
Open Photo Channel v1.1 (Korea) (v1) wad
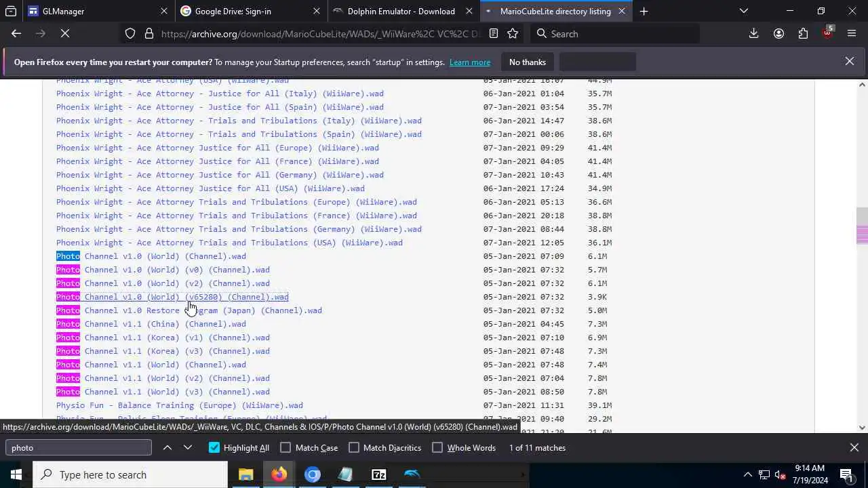pos(163,338)
